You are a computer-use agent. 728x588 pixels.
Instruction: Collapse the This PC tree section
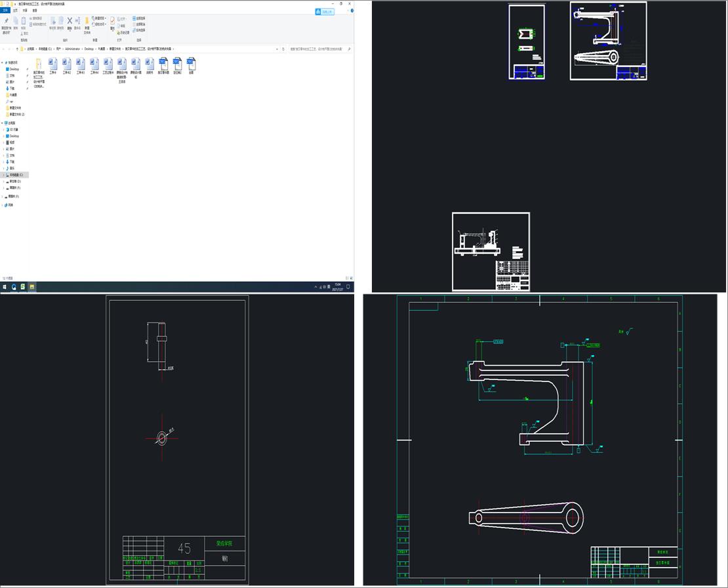tap(2, 123)
